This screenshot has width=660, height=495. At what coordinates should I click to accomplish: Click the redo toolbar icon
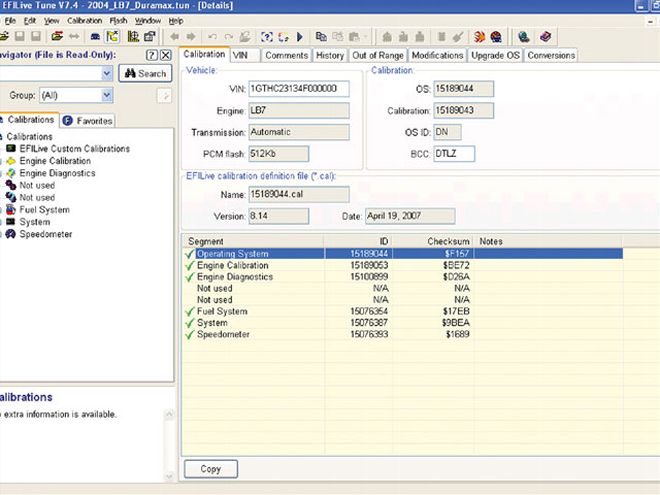point(229,37)
